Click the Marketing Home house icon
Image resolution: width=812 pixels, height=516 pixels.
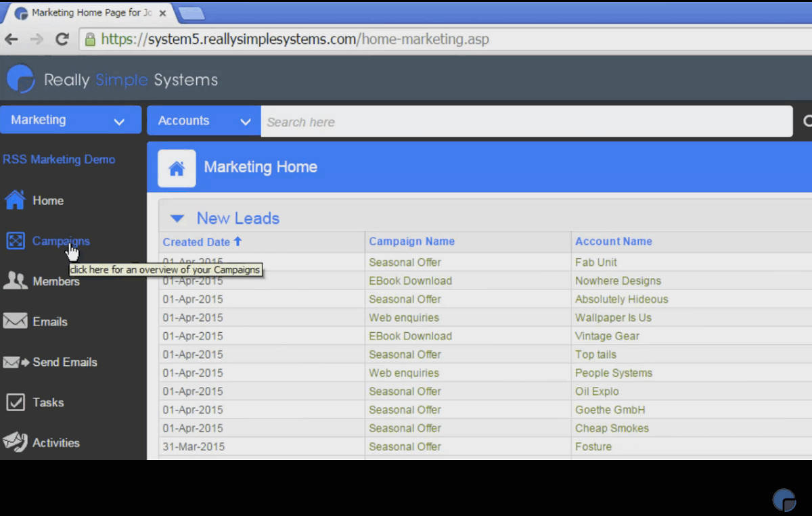[177, 168]
